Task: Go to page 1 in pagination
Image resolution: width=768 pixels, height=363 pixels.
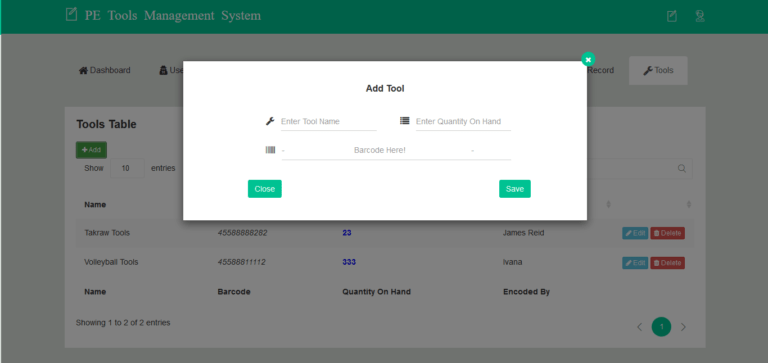Action: coord(661,327)
